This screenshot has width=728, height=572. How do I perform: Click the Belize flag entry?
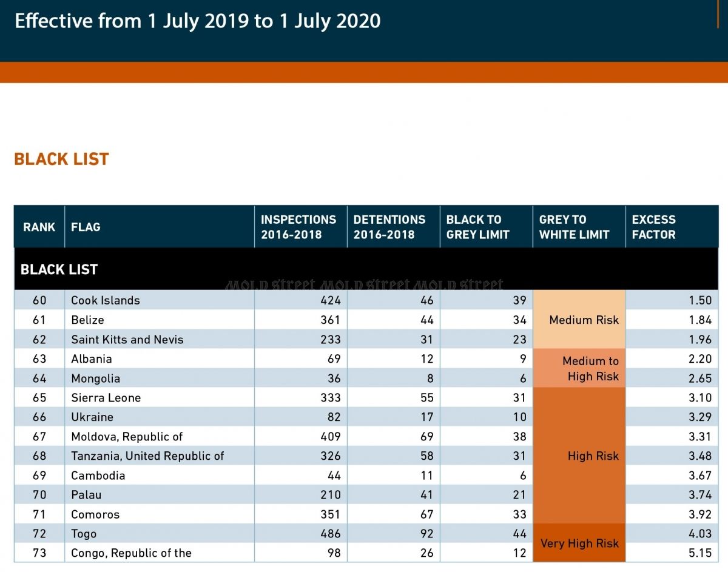pyautogui.click(x=87, y=320)
